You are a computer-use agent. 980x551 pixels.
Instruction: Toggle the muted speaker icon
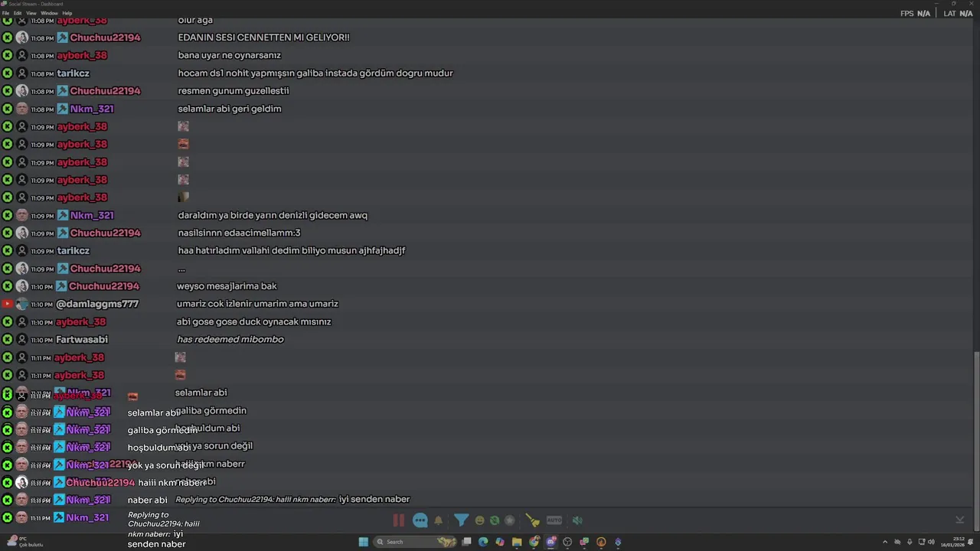point(577,520)
